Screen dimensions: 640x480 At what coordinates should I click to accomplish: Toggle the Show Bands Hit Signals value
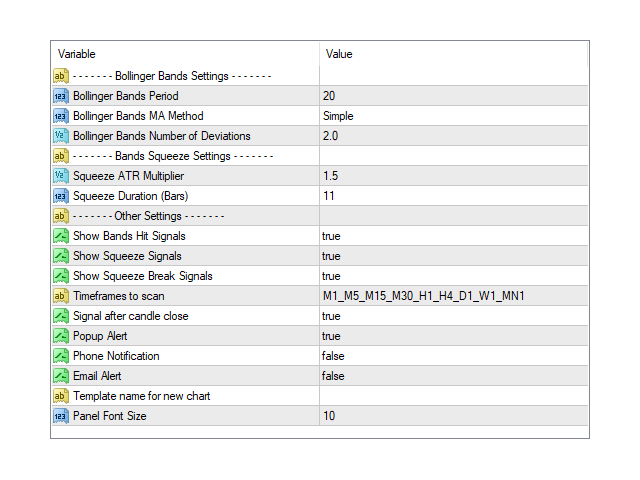[331, 236]
